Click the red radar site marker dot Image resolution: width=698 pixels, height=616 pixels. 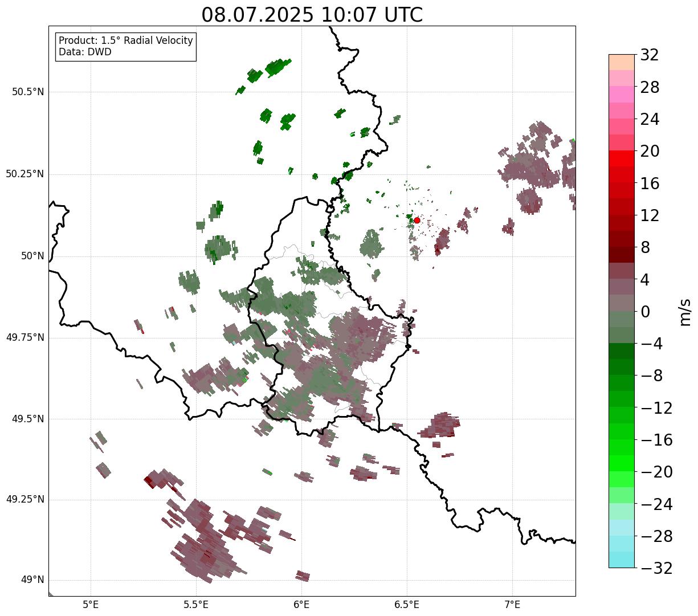[x=417, y=220]
